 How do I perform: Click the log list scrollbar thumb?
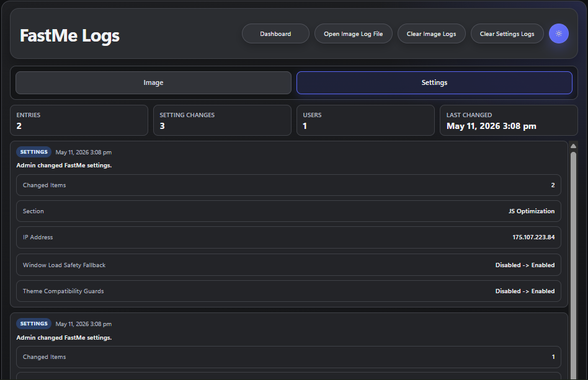pyautogui.click(x=573, y=265)
